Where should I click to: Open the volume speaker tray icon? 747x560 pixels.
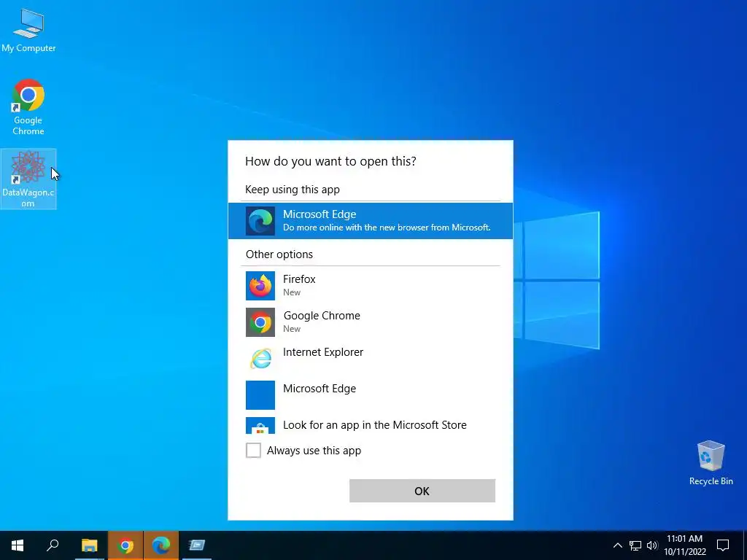coord(652,545)
